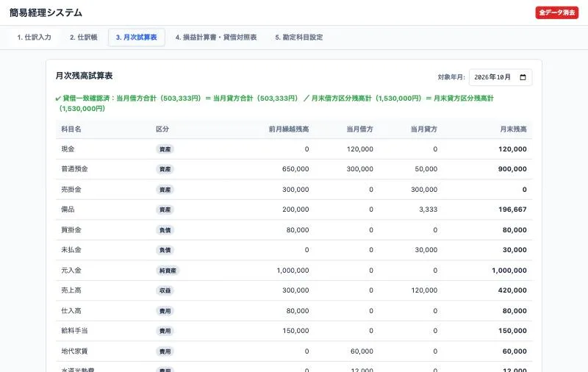Switch to the 1. 仕訳入力 tab
The image size is (588, 372).
[34, 37]
